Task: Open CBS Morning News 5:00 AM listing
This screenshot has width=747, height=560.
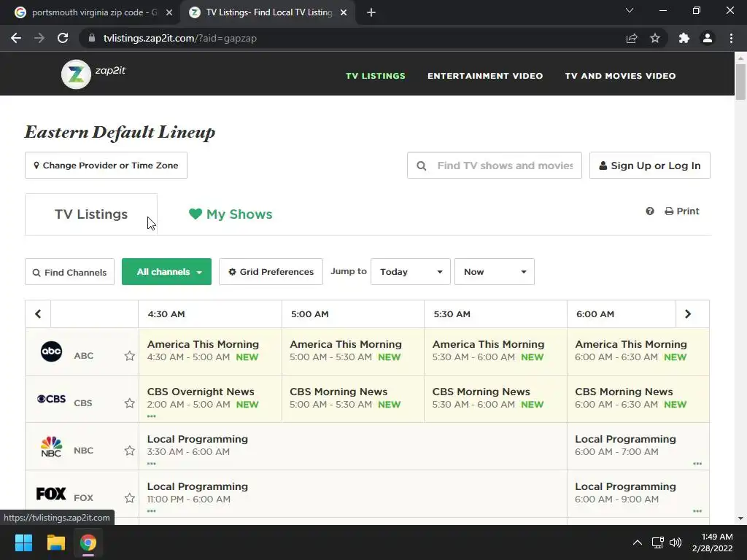Action: [x=353, y=398]
